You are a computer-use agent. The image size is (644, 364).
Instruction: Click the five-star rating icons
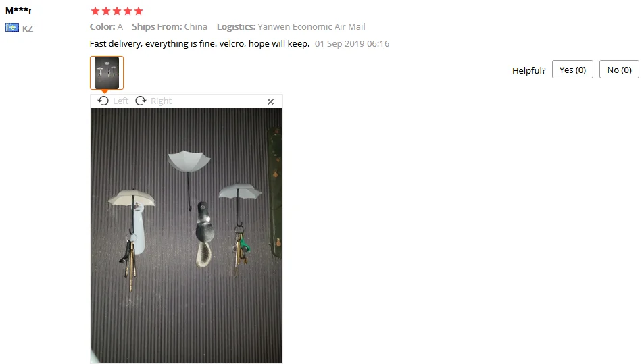117,11
